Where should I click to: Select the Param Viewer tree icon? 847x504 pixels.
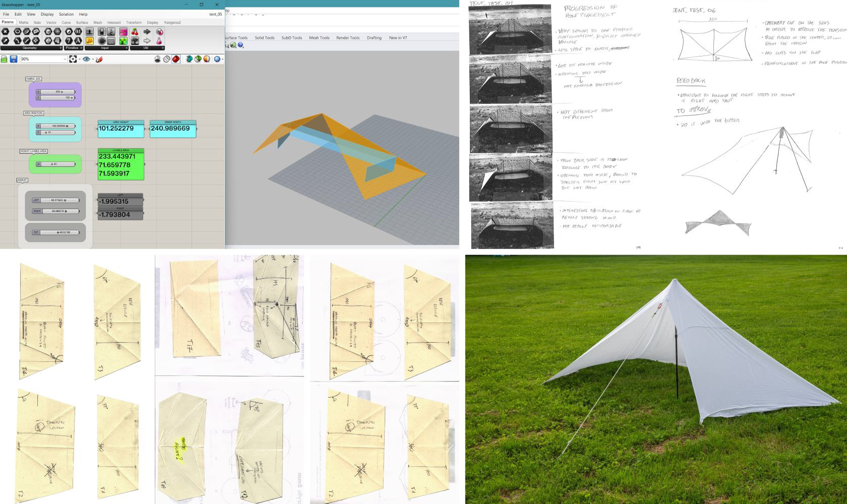(135, 41)
